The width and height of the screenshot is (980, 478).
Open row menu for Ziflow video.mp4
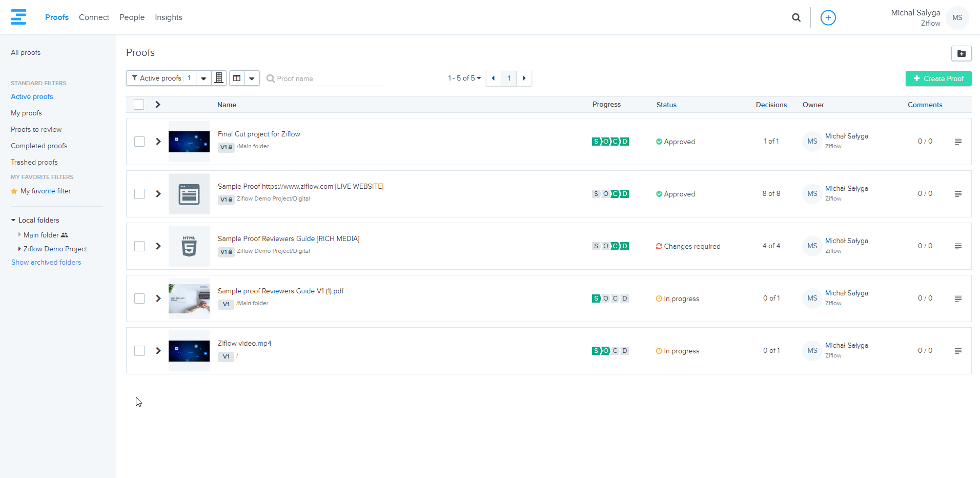(957, 351)
